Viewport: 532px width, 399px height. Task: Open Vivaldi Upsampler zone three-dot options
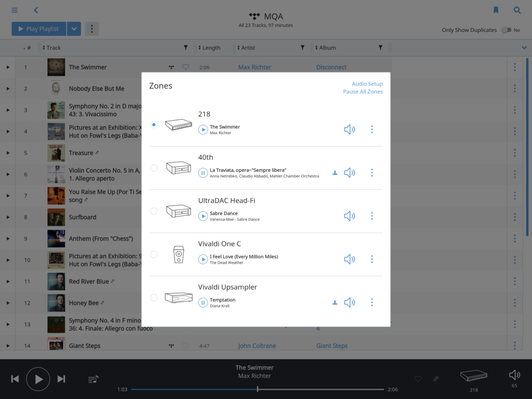pos(372,303)
